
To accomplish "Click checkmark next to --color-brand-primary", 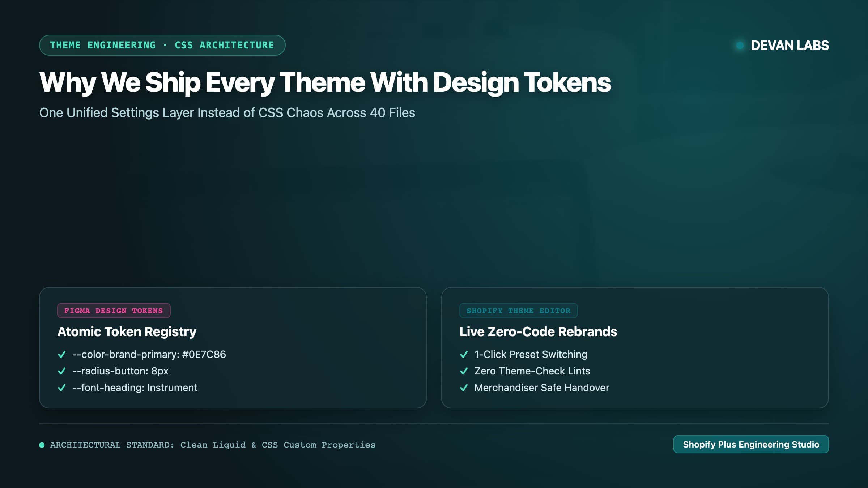I will 62,354.
